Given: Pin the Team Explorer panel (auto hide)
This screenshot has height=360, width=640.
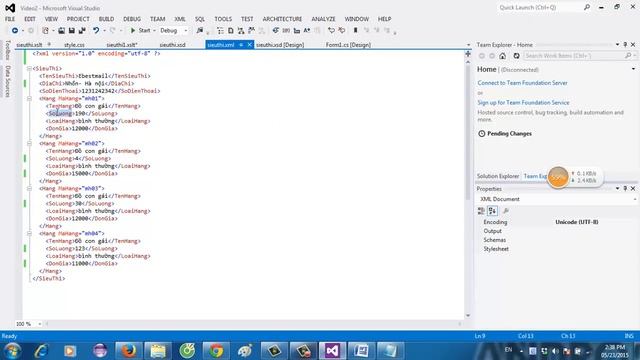Looking at the screenshot, I should coord(625,44).
